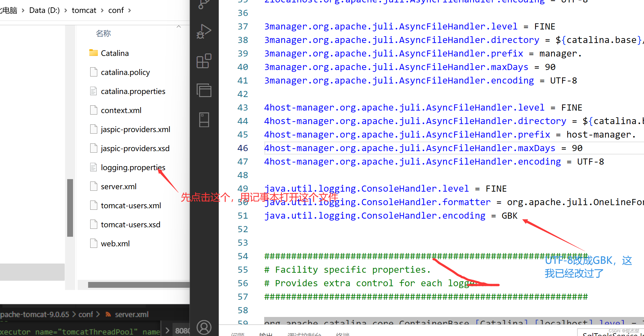This screenshot has height=336, width=644.
Task: Click the 3manager AsyncFileHandler.prefix line
Action: pyautogui.click(x=423, y=53)
